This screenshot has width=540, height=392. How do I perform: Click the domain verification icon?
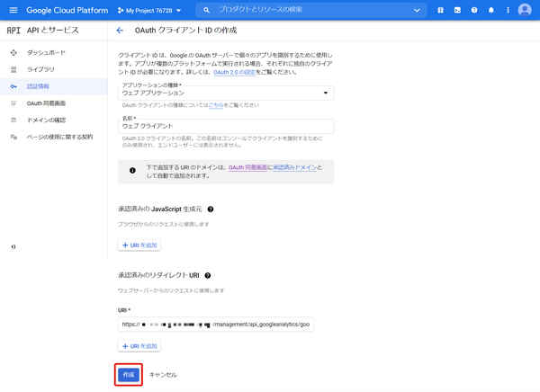click(13, 120)
